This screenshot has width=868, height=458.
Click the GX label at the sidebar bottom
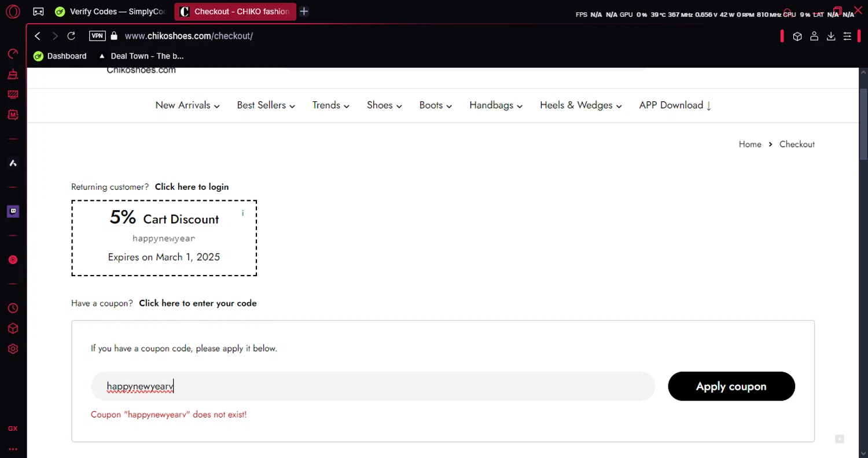13,429
